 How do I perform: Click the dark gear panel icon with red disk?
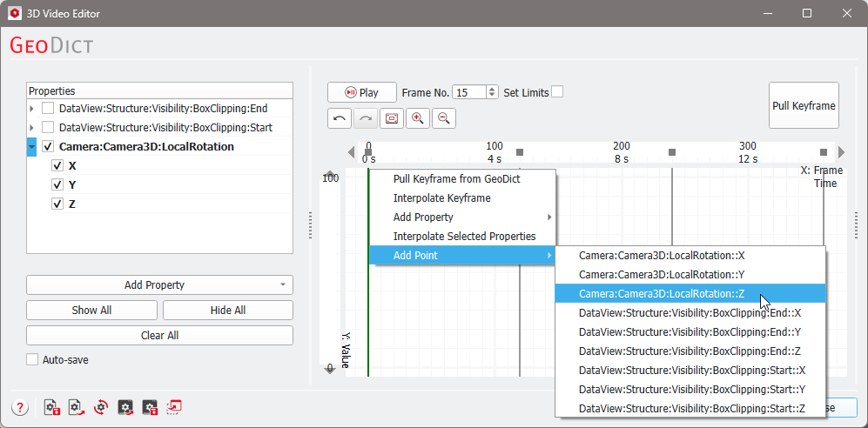[150, 408]
